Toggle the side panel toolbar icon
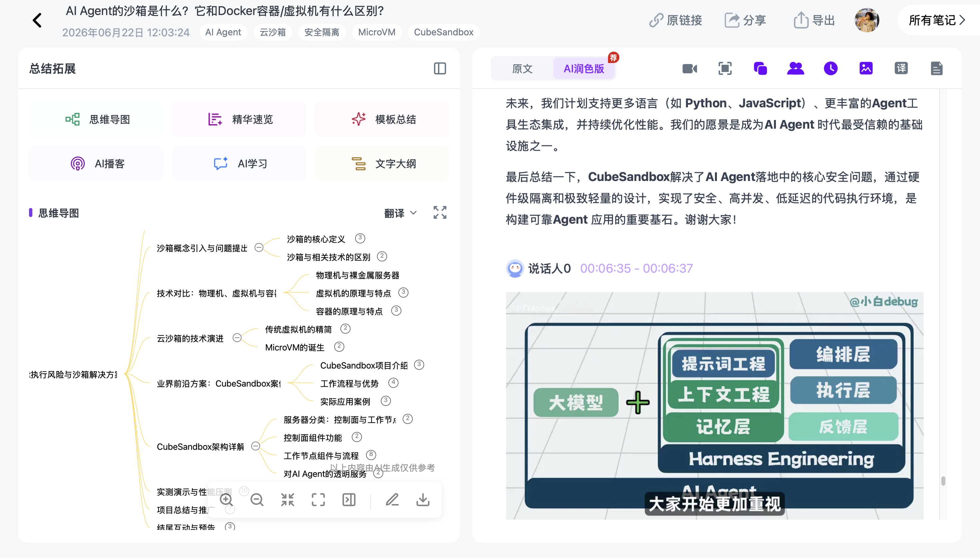 pyautogui.click(x=349, y=500)
